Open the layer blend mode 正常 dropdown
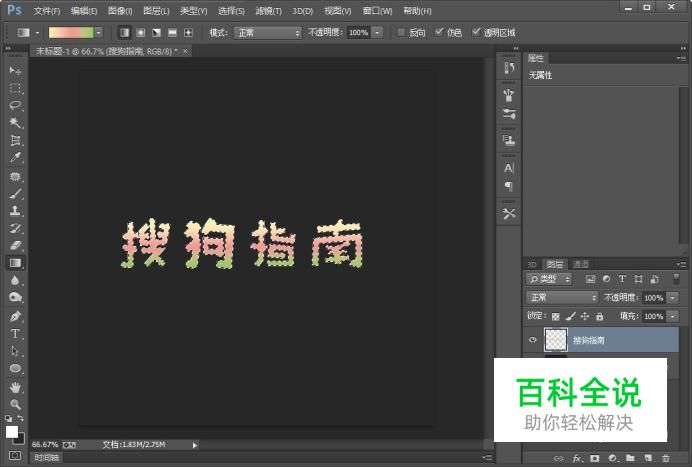Image resolution: width=692 pixels, height=467 pixels. pyautogui.click(x=562, y=298)
